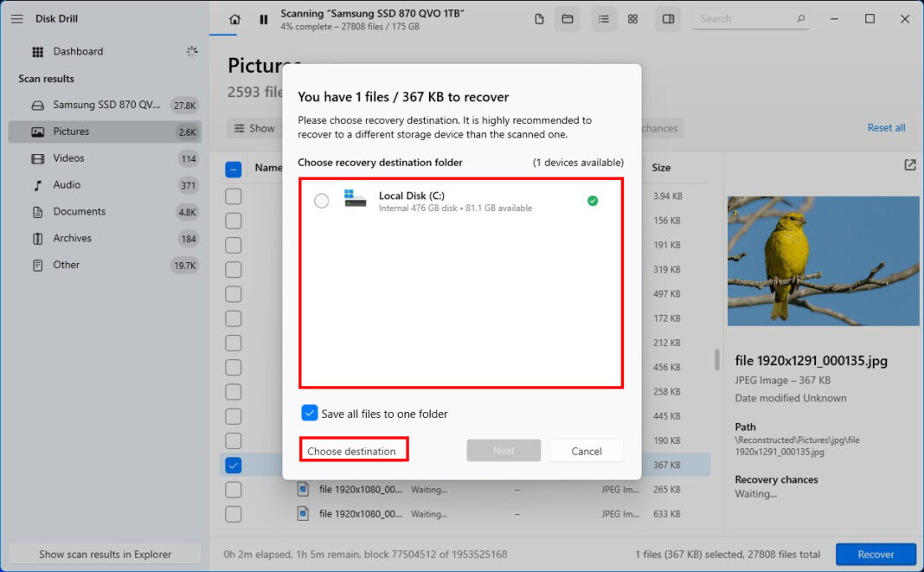Click the Reset all link

[886, 127]
